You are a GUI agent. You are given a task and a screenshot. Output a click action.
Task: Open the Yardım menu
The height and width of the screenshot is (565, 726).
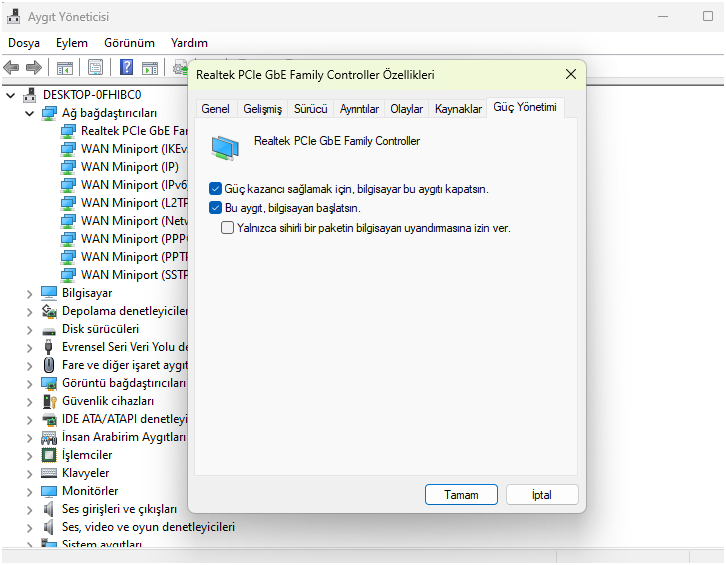[189, 43]
